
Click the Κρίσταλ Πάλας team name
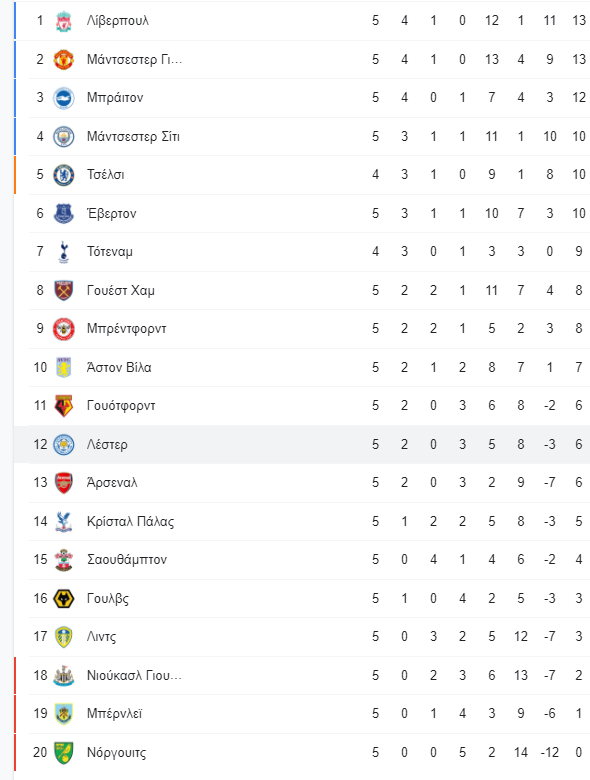coord(130,521)
